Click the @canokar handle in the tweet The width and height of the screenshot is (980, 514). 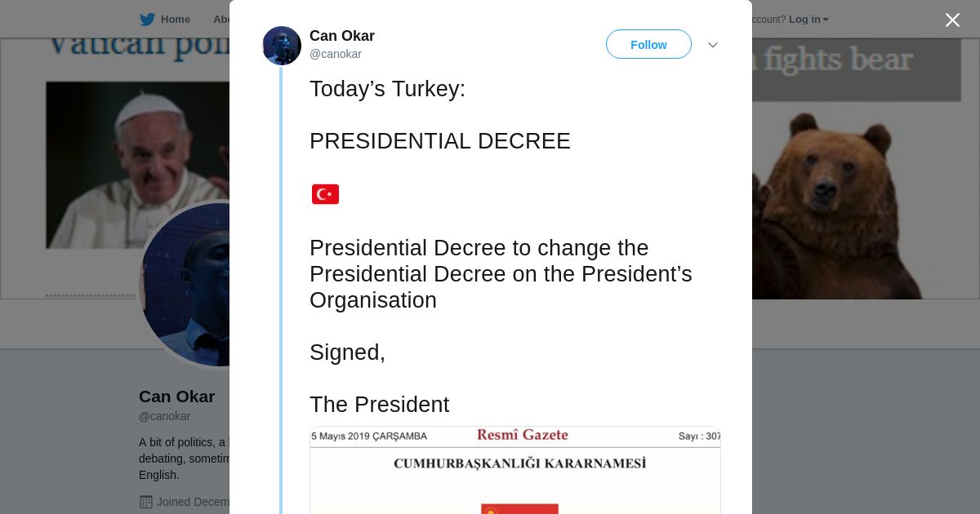click(336, 54)
